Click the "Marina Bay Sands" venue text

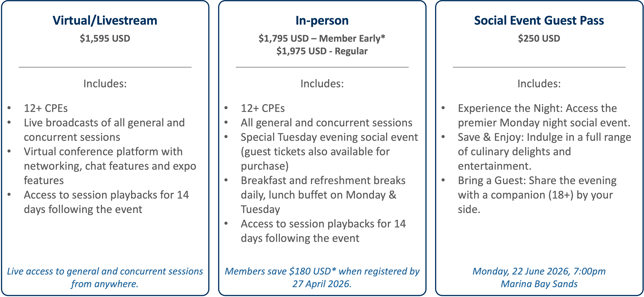tap(539, 284)
